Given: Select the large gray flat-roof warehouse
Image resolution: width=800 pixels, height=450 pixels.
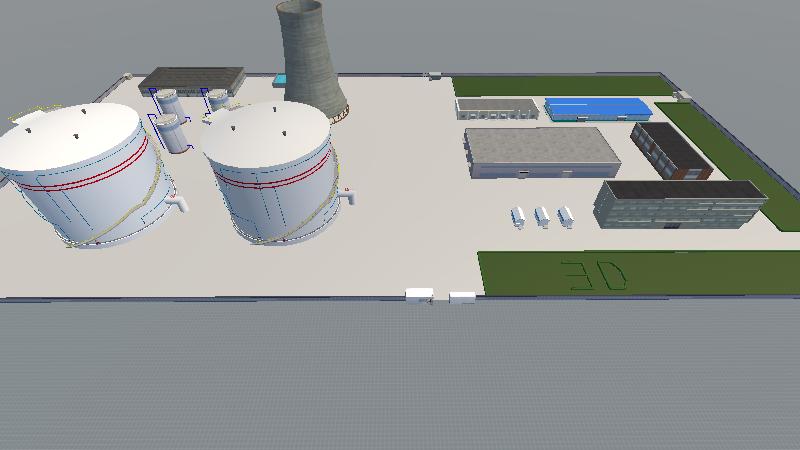Looking at the screenshot, I should coord(541,150).
